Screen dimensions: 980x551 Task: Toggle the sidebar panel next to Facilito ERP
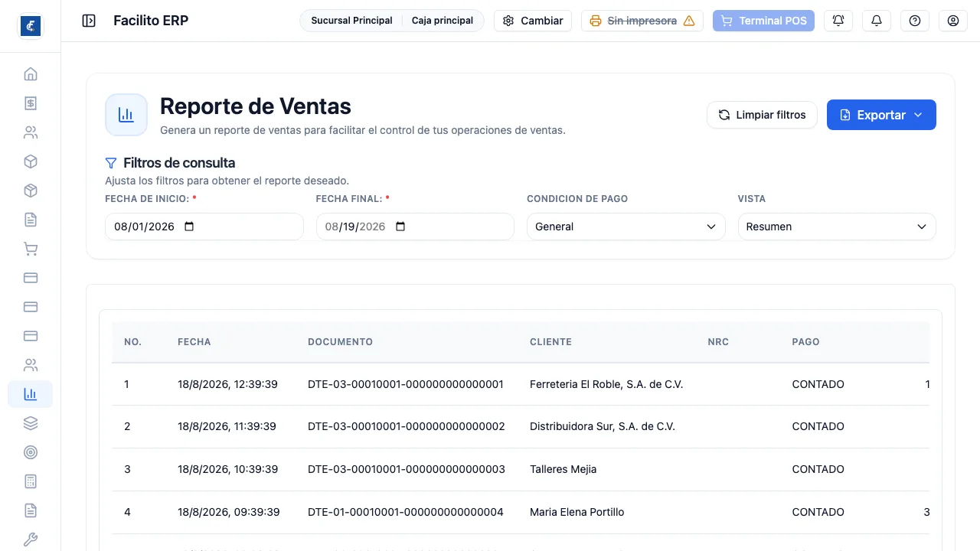89,21
